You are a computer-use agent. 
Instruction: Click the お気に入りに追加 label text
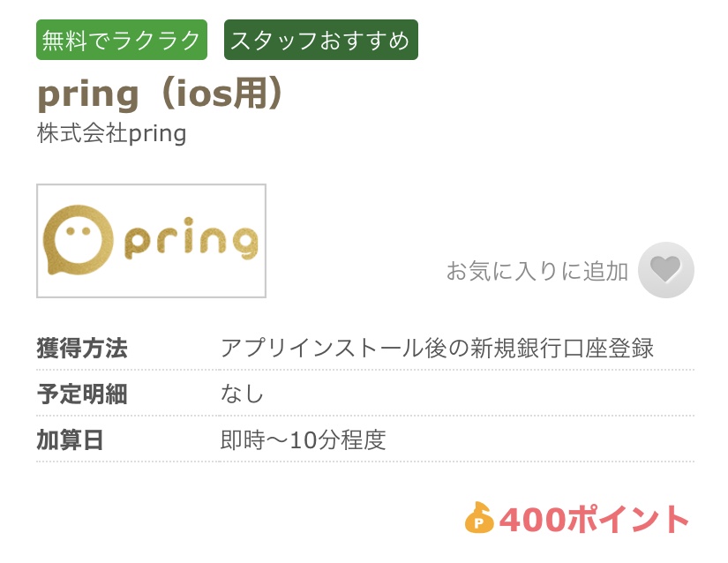[537, 271]
